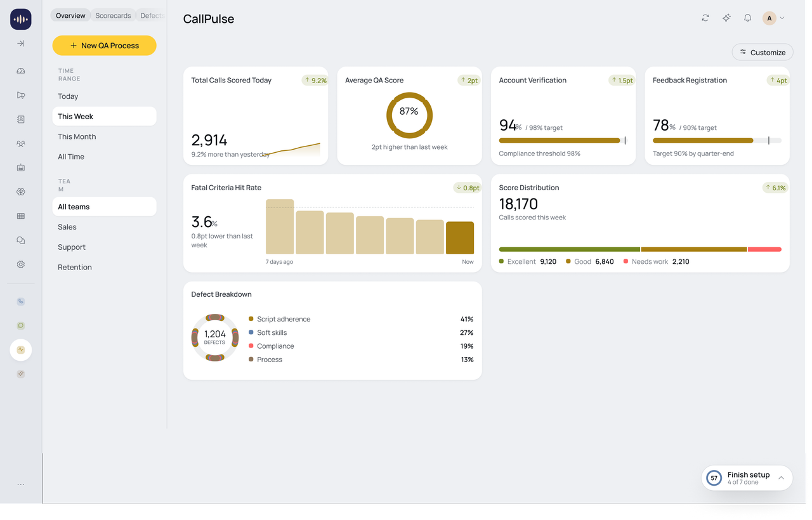
Task: Click the 1.5pt badge on Account Verification
Action: [x=622, y=81]
